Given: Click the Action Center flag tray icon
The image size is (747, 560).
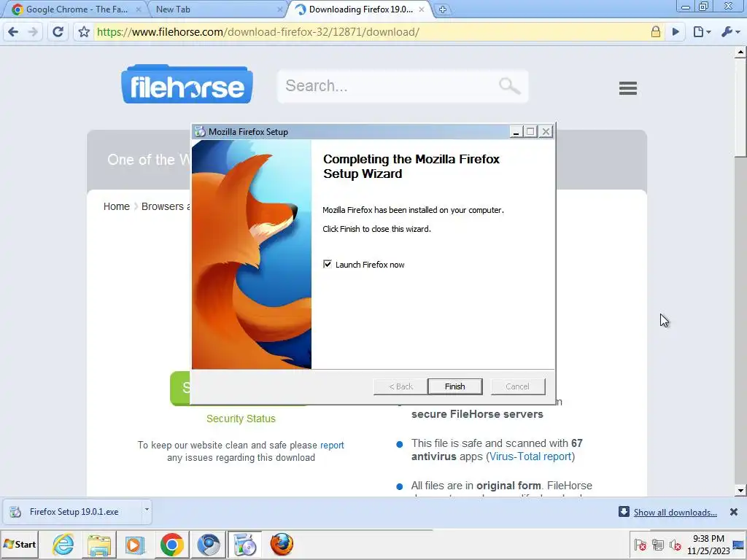Looking at the screenshot, I should [x=640, y=544].
